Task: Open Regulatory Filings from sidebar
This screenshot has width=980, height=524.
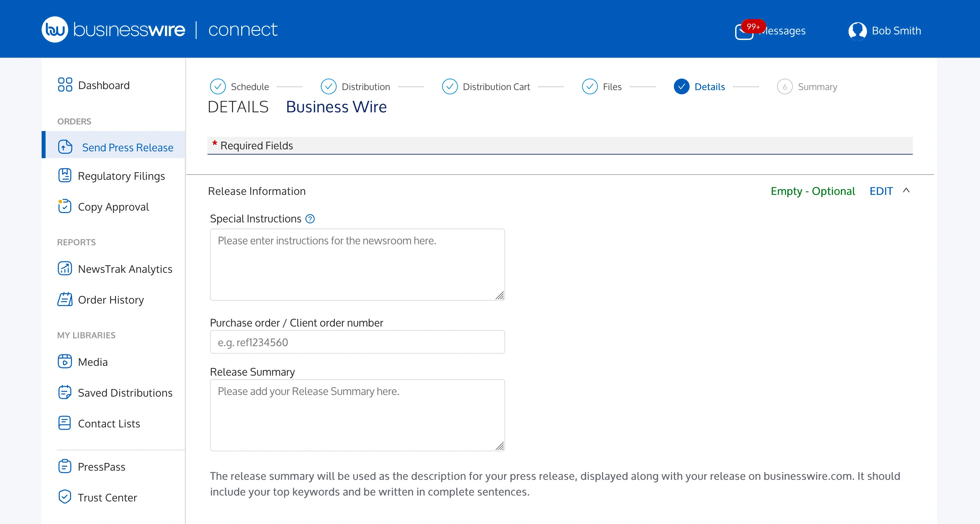Action: [121, 176]
